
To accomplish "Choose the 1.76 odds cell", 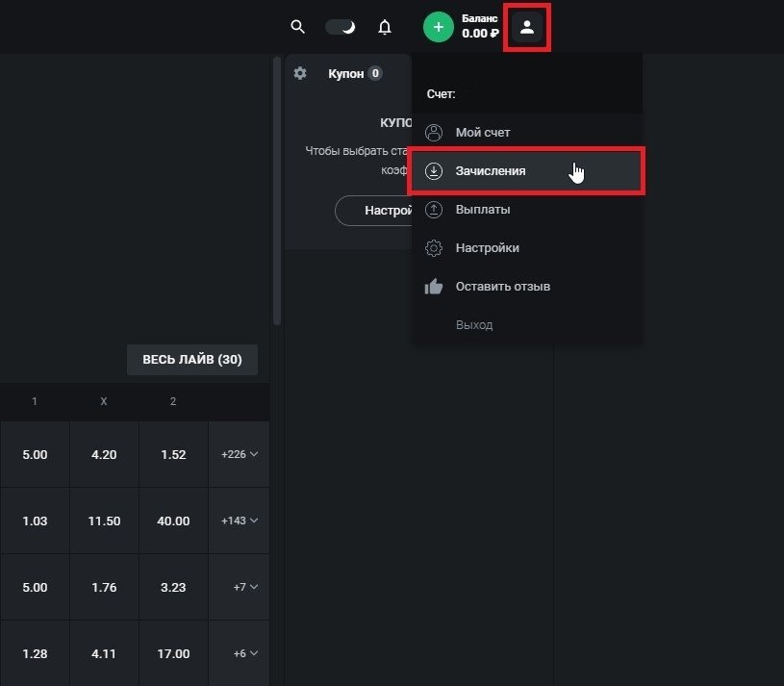I will (x=104, y=587).
